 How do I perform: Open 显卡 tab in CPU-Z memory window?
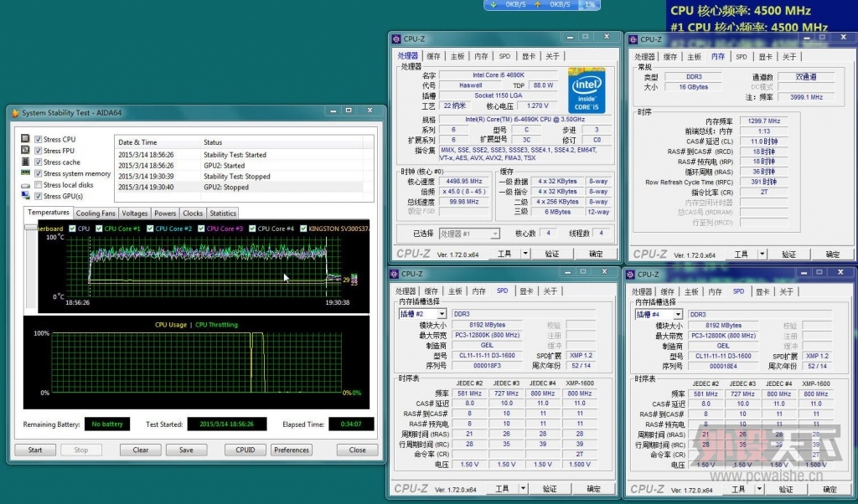[x=765, y=57]
